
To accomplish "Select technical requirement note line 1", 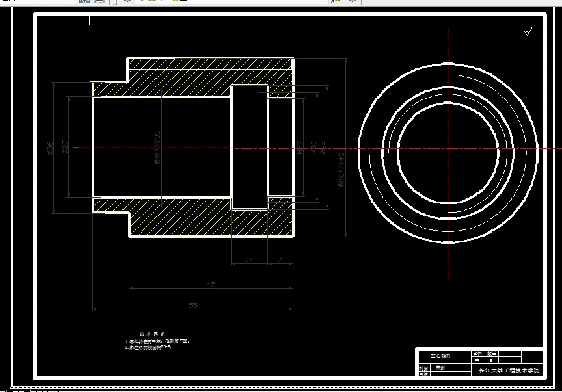I will (157, 341).
